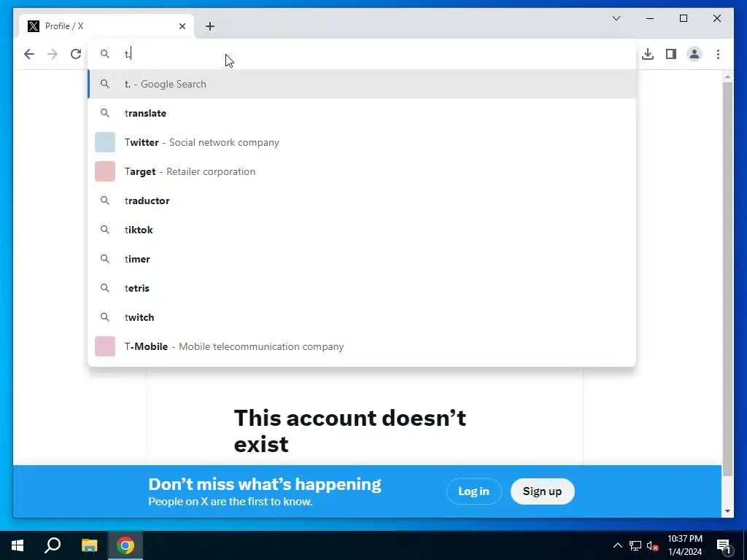Click the X logo favicon on the tab
747x560 pixels.
coord(34,26)
